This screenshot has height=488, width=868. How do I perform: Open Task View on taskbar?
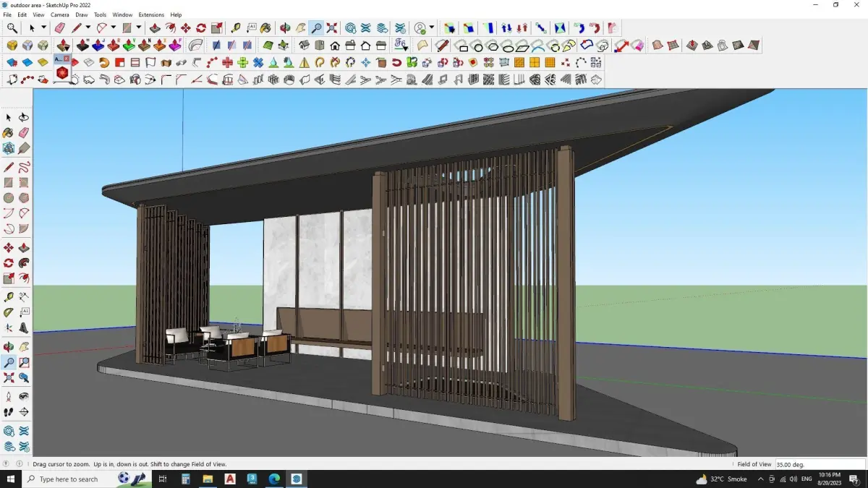tap(162, 479)
